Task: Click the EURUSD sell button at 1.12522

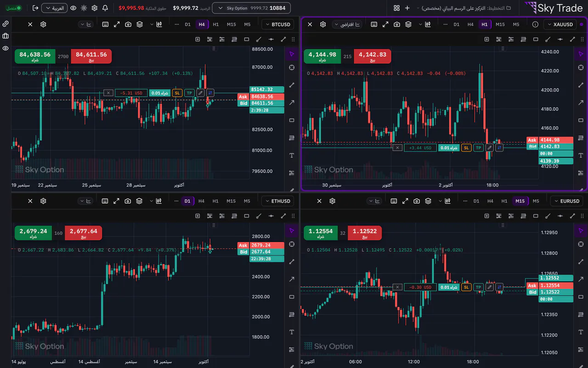Action: (365, 233)
